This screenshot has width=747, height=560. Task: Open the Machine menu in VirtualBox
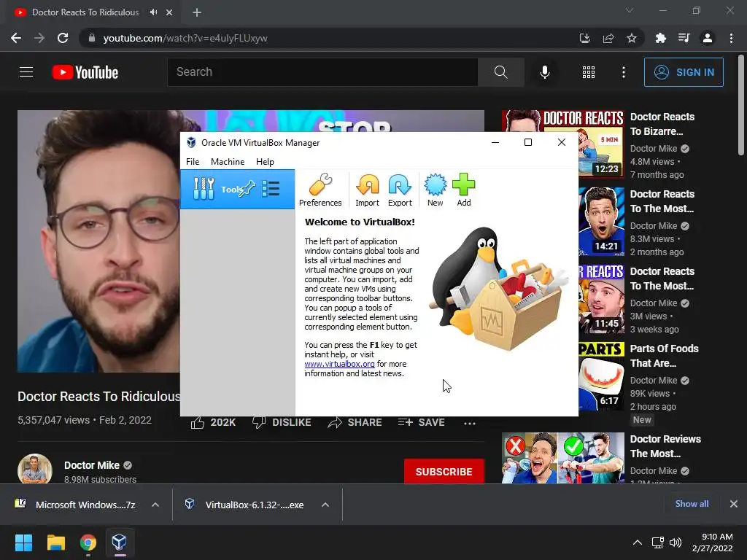[228, 162]
